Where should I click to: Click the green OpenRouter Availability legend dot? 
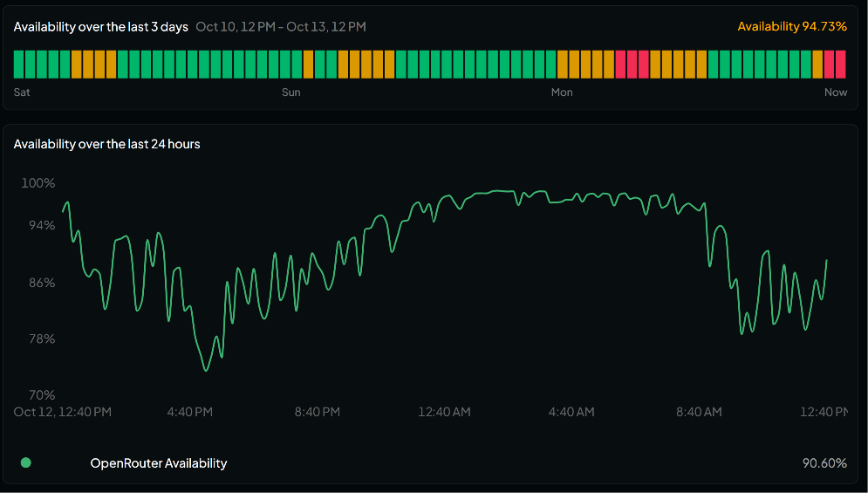pyautogui.click(x=25, y=462)
